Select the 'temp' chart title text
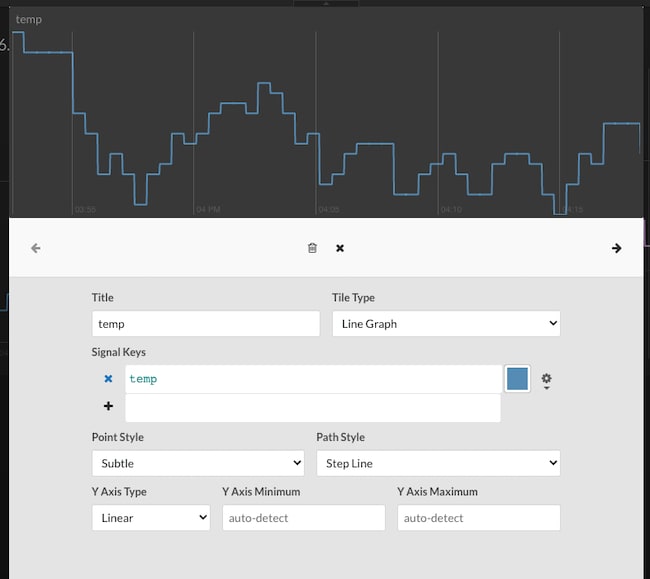Image resolution: width=650 pixels, height=579 pixels. pos(29,19)
